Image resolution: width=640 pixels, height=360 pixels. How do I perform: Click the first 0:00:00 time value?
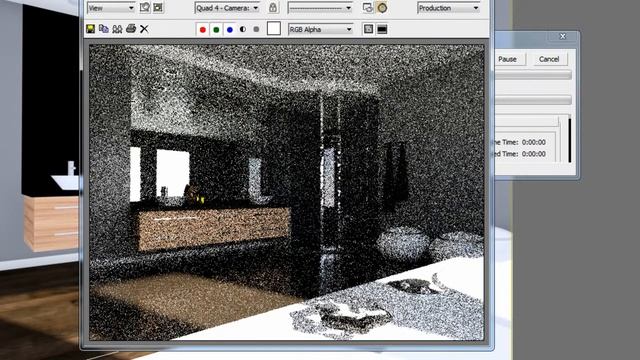pyautogui.click(x=534, y=142)
